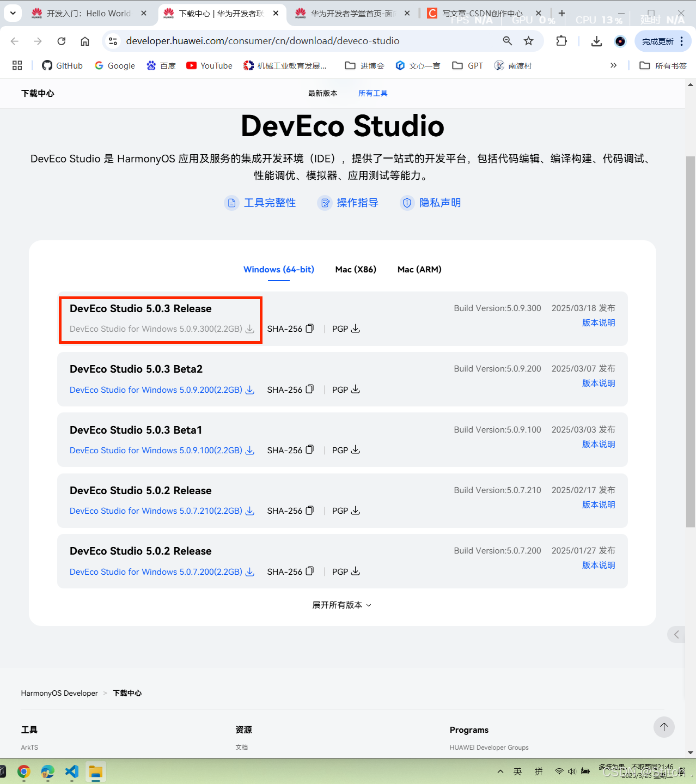
Task: Open site information icon in address bar
Action: point(113,41)
